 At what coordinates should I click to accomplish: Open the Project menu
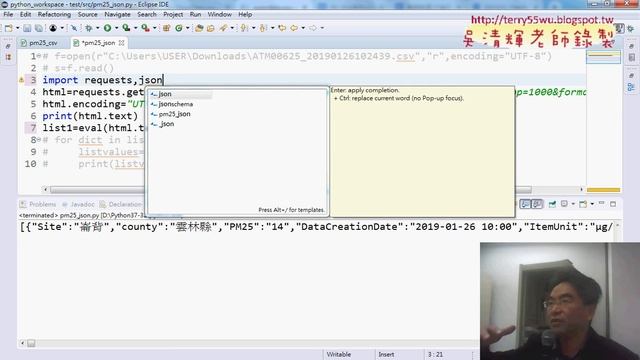click(x=173, y=14)
